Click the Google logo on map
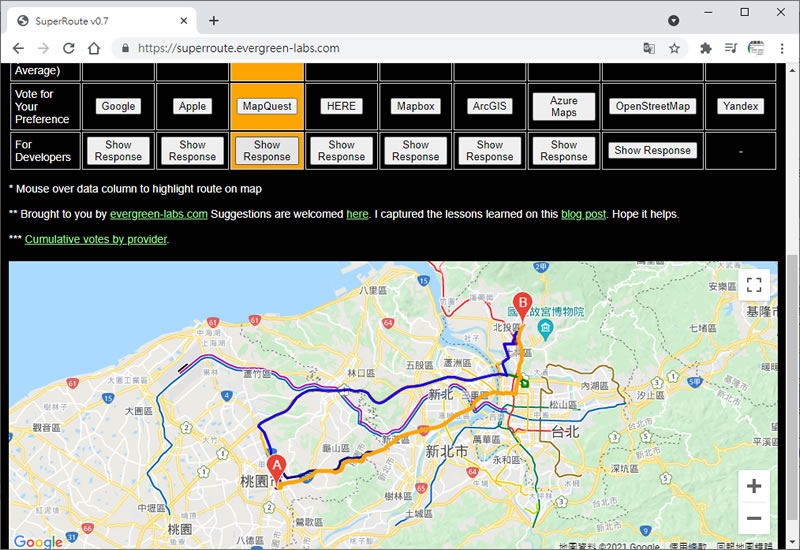The width and height of the screenshot is (800, 550). [38, 541]
